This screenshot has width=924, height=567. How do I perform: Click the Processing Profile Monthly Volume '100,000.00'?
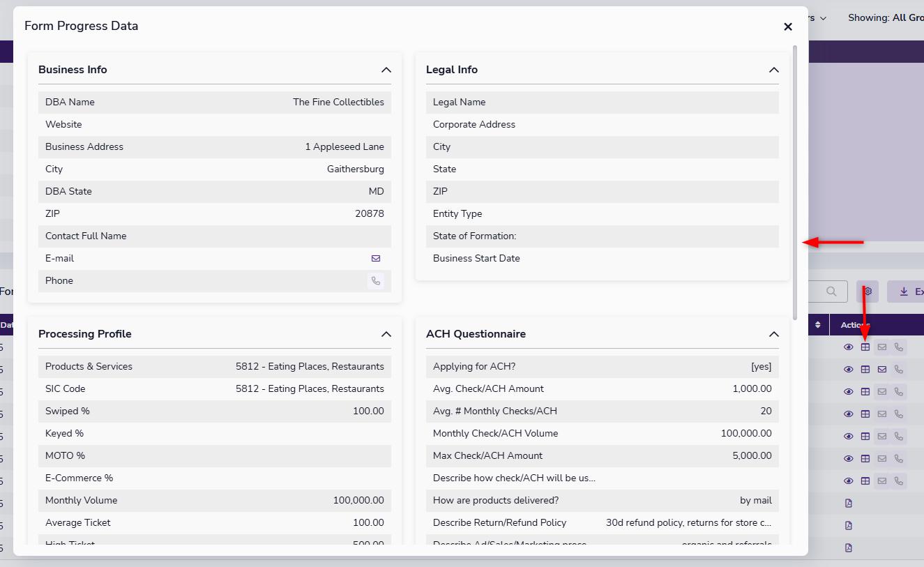tap(358, 500)
